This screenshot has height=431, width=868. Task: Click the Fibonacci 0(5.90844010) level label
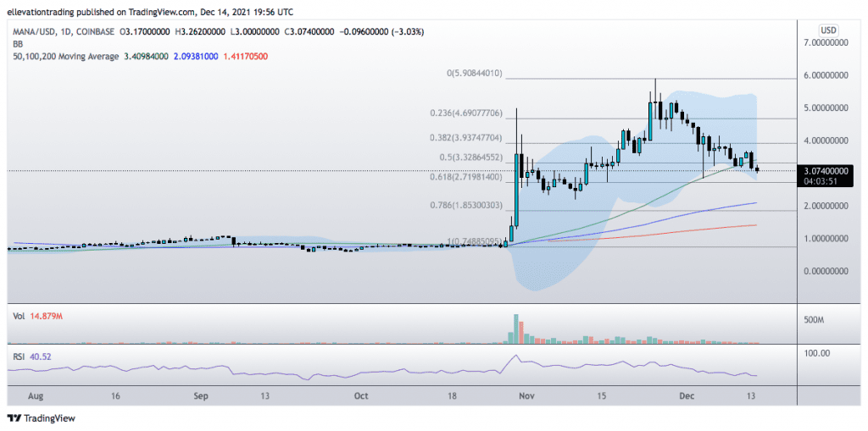(x=475, y=73)
